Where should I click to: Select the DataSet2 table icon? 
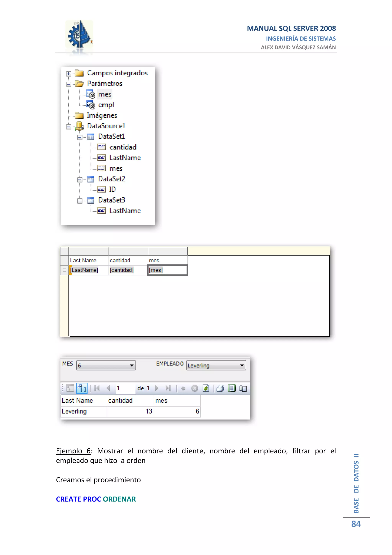(x=91, y=179)
